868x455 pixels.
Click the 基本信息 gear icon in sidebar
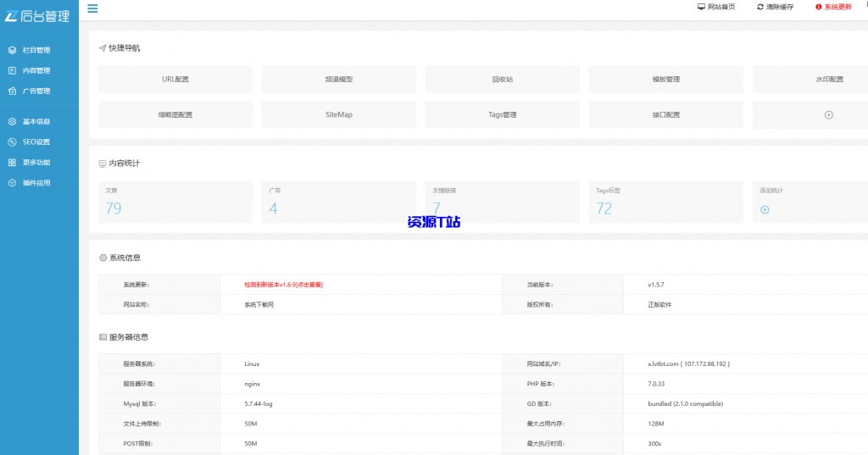(12, 121)
